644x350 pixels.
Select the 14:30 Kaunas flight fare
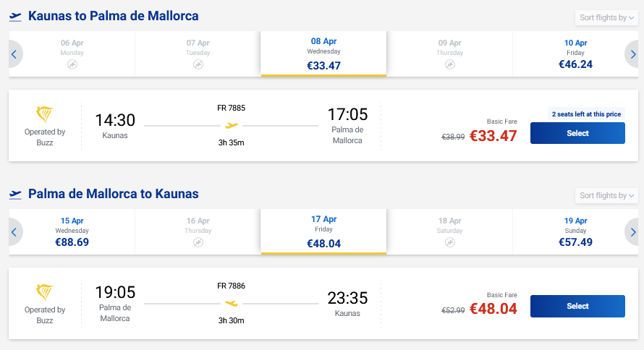tap(577, 133)
